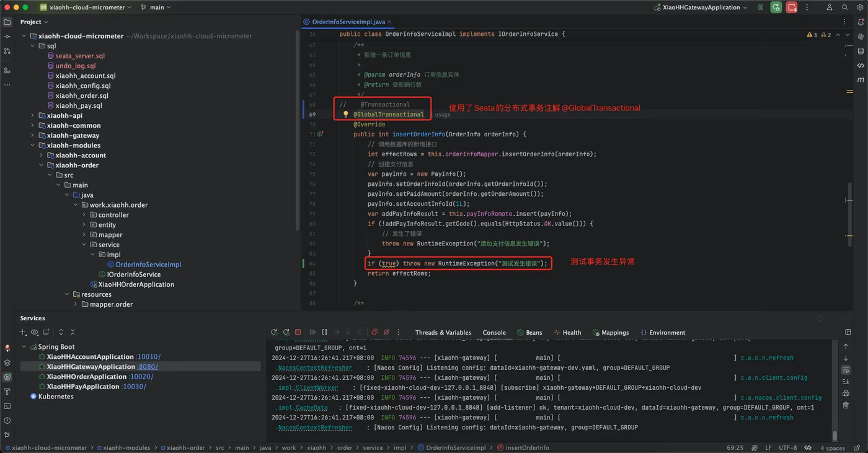This screenshot has height=453, width=868.
Task: Clear console with trash icon
Action: pos(846,405)
